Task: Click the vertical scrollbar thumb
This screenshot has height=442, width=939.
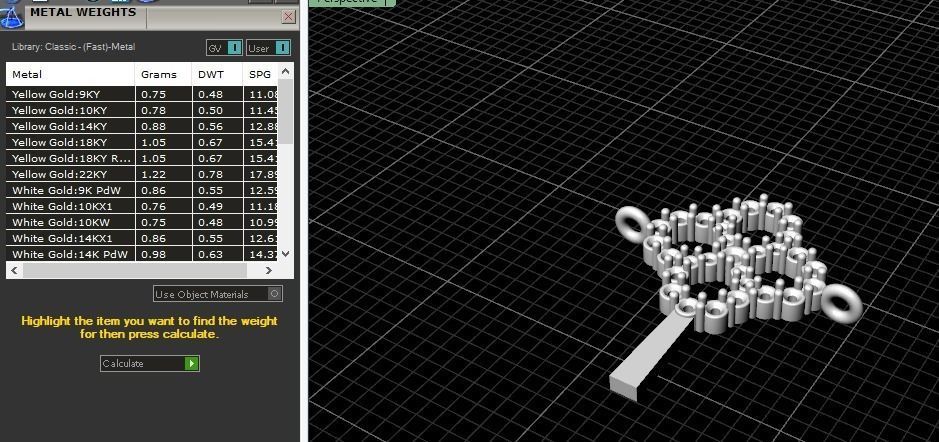Action: click(x=286, y=111)
